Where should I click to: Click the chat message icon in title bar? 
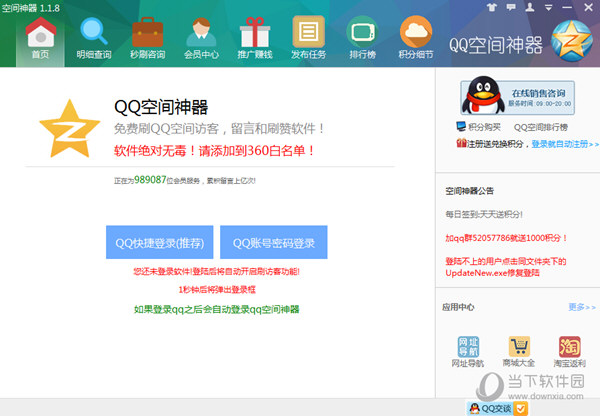(x=511, y=7)
